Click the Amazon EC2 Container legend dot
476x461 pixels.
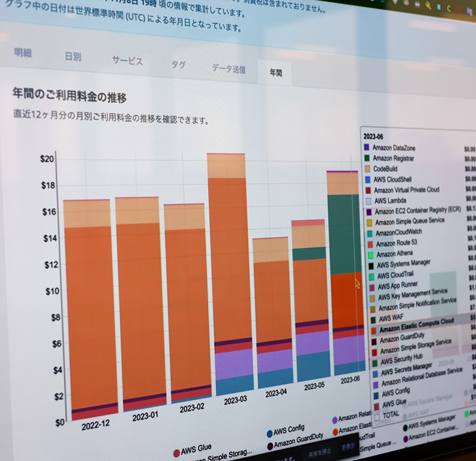coord(406,439)
